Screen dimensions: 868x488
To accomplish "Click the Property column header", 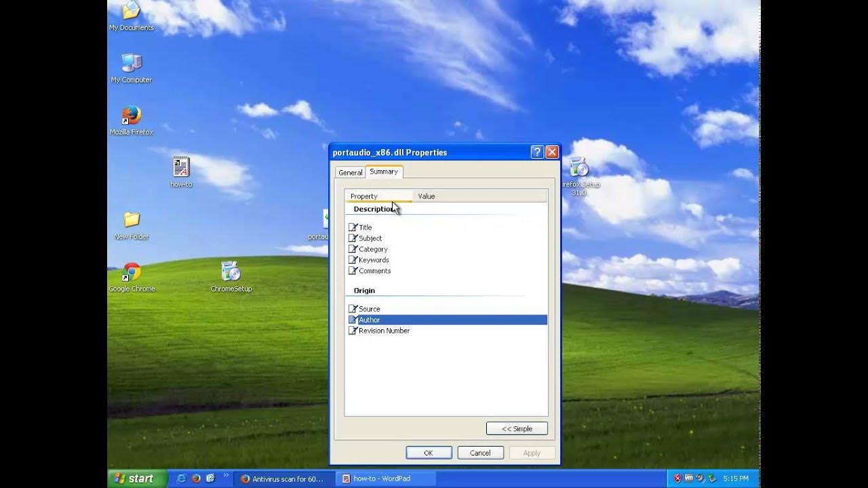I will tap(378, 197).
